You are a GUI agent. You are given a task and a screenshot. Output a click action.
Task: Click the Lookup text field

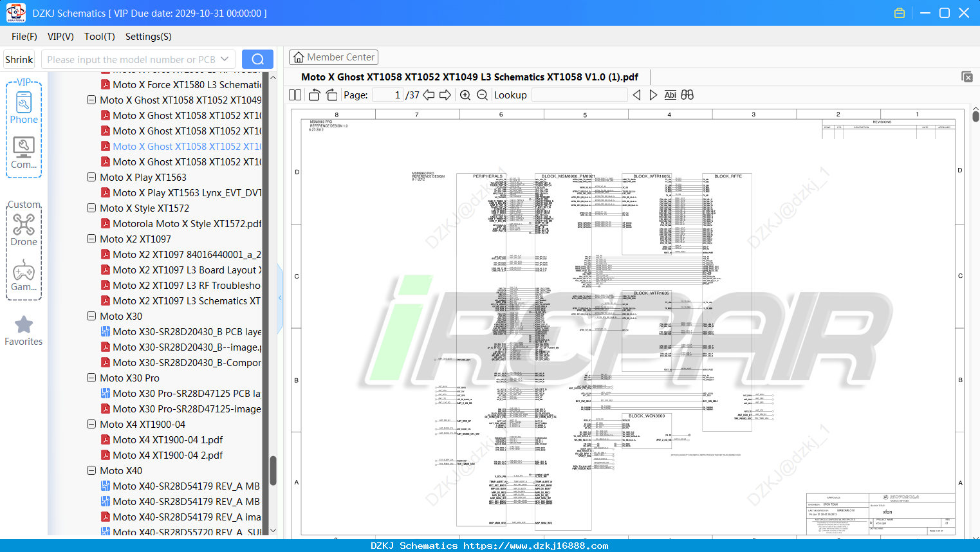579,95
